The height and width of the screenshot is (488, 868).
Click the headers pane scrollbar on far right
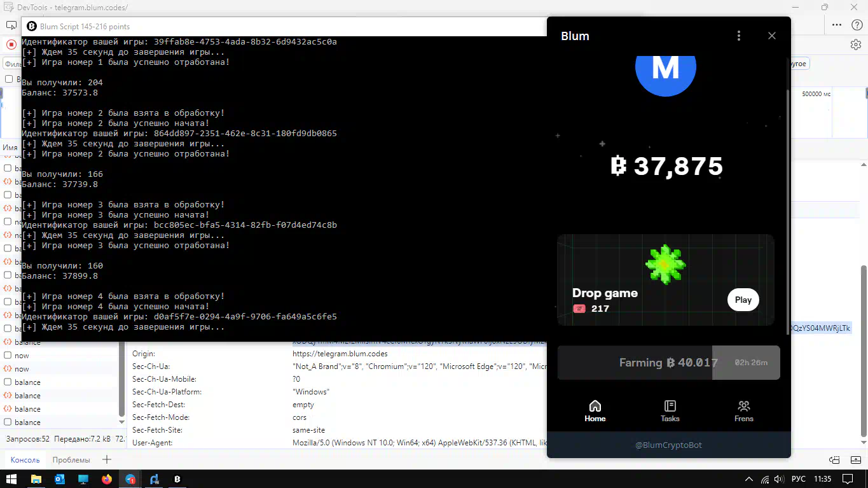[863, 350]
